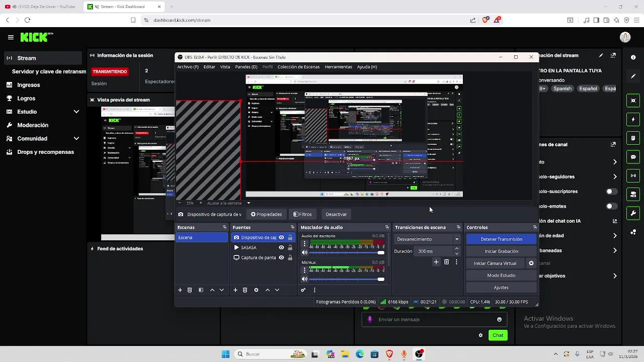The width and height of the screenshot is (644, 362).
Task: Open virtual camera settings gear
Action: coord(531,263)
